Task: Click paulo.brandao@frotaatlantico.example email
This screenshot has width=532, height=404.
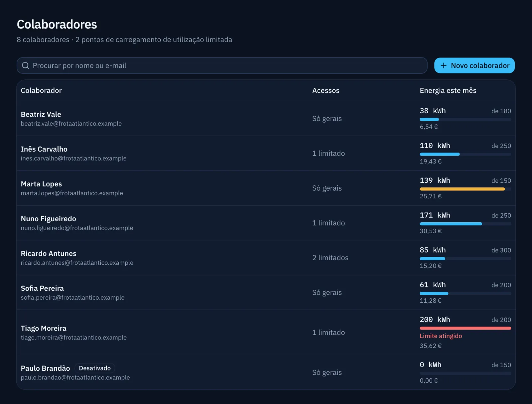Action: (75, 377)
